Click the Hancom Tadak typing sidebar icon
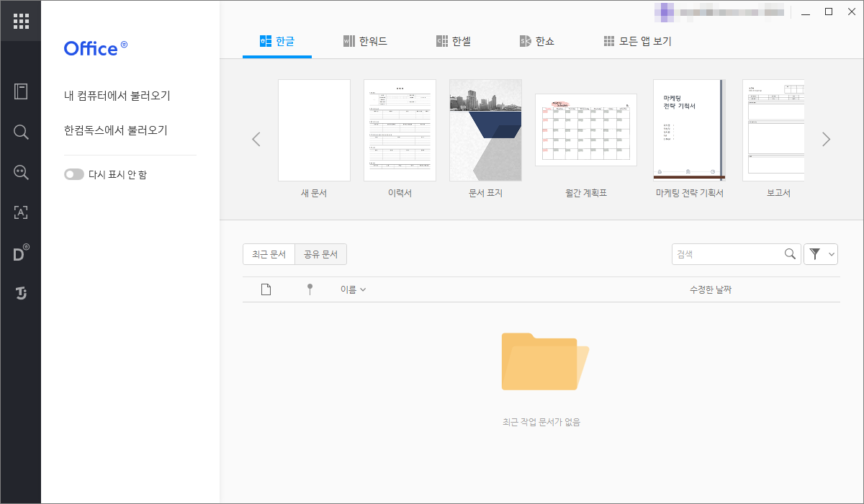The height and width of the screenshot is (504, 864). (x=21, y=293)
